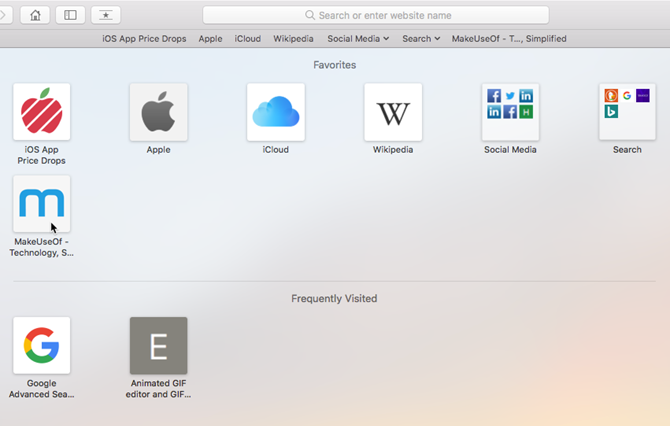This screenshot has height=426, width=670.
Task: Click iOS App Price Drops bookmark in bar
Action: (x=144, y=39)
